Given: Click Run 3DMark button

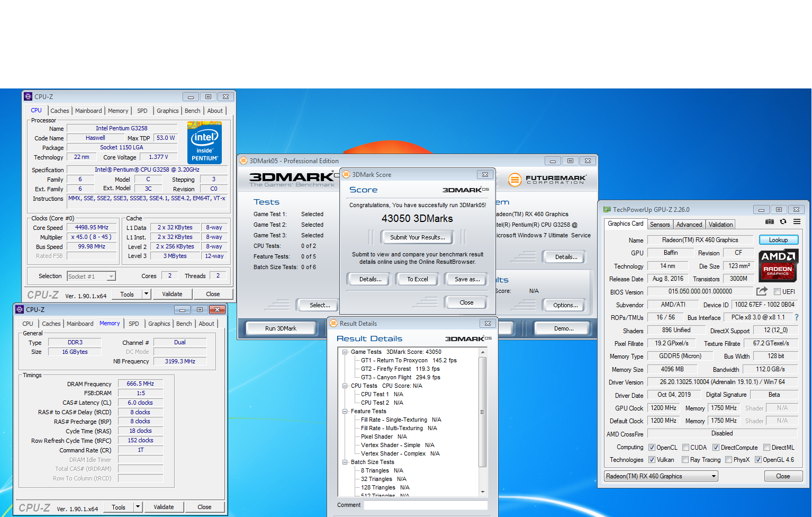Looking at the screenshot, I should coord(281,328).
